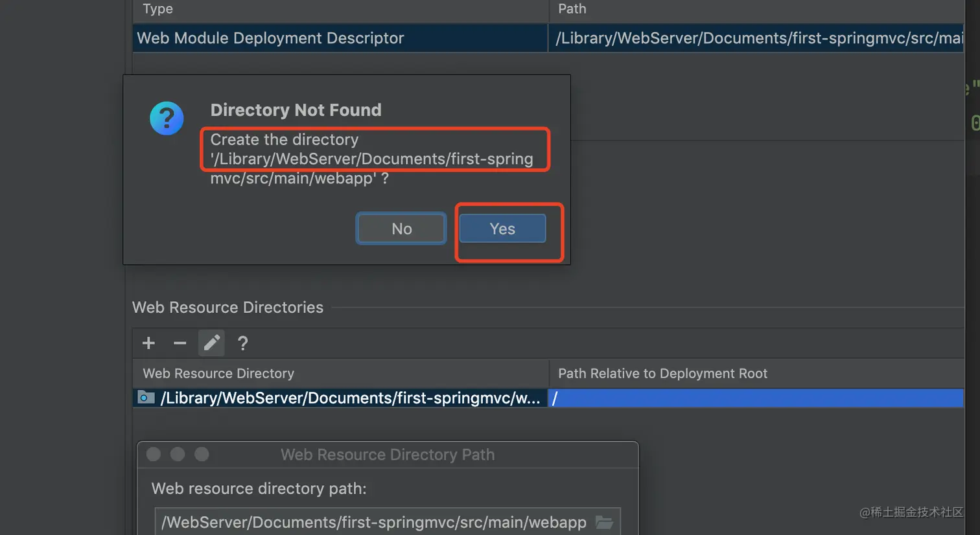Click the web resource directory path field
This screenshot has width=980, height=535.
click(388, 522)
